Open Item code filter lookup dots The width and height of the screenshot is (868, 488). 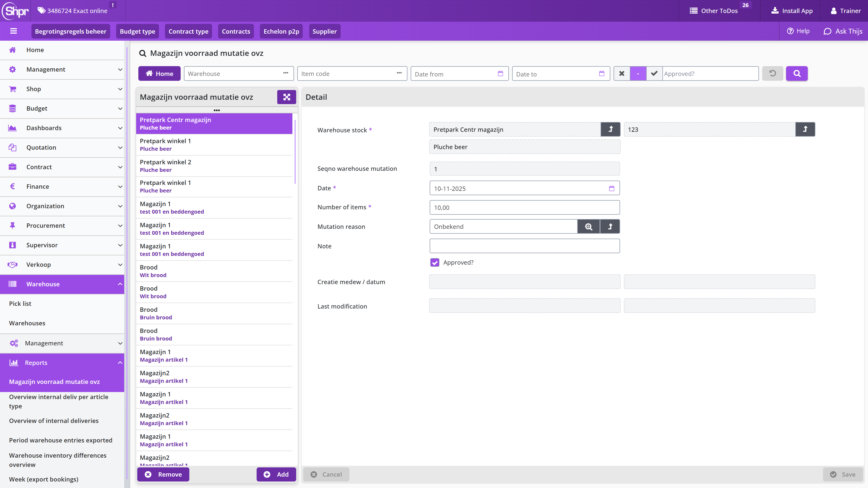coord(399,73)
